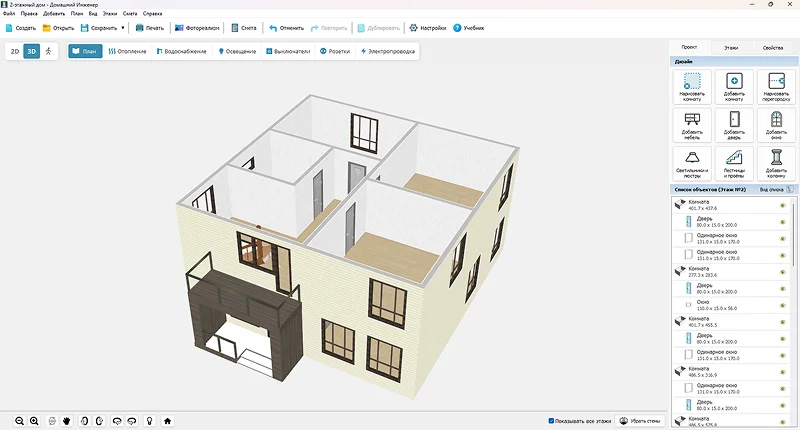Screen dimensions: 800x430
Task: Click the 'Нарисовать комнату' draw room icon
Action: [692, 86]
